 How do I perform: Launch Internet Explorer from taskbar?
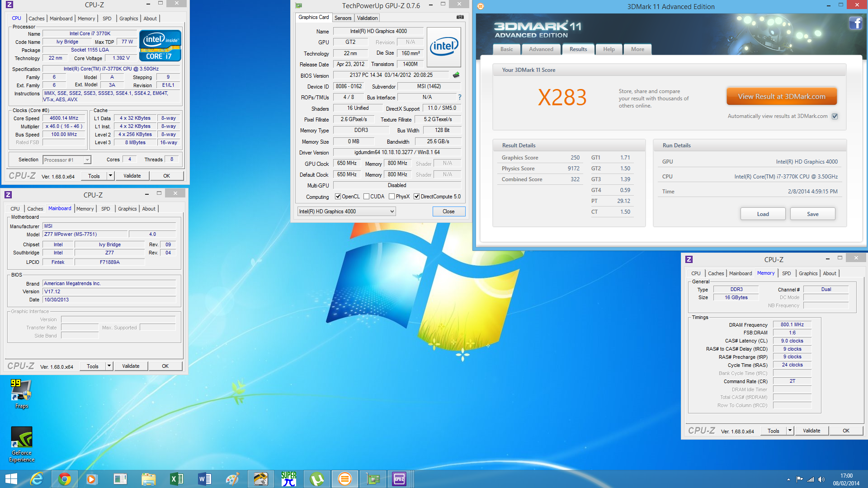click(x=37, y=479)
